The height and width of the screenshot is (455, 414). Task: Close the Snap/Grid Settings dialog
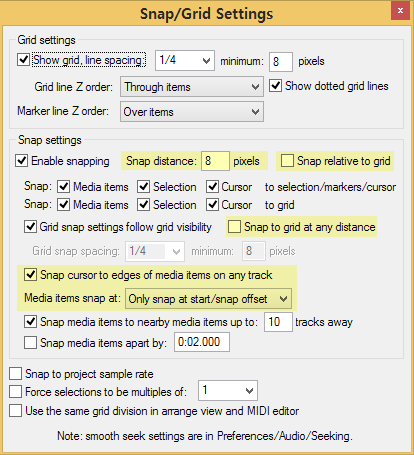click(x=400, y=11)
